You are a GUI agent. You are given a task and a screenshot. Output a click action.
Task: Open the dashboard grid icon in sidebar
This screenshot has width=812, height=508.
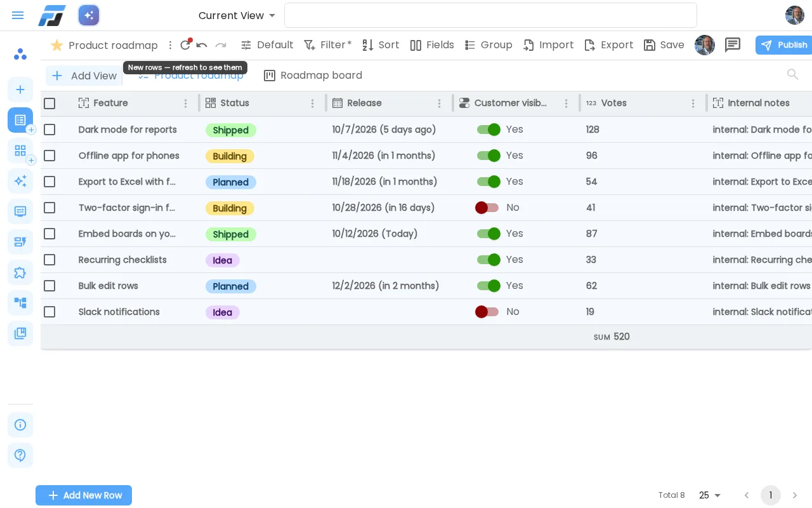[x=20, y=150]
